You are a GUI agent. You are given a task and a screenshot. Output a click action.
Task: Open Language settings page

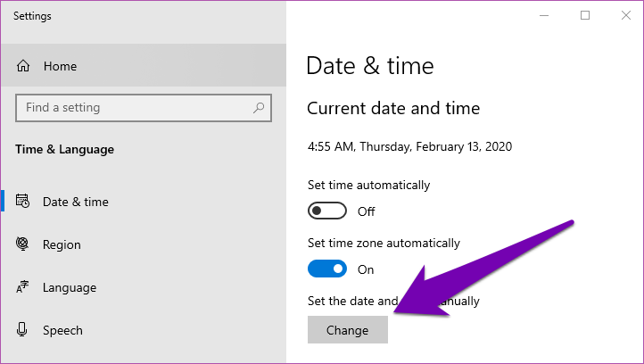[x=70, y=287]
